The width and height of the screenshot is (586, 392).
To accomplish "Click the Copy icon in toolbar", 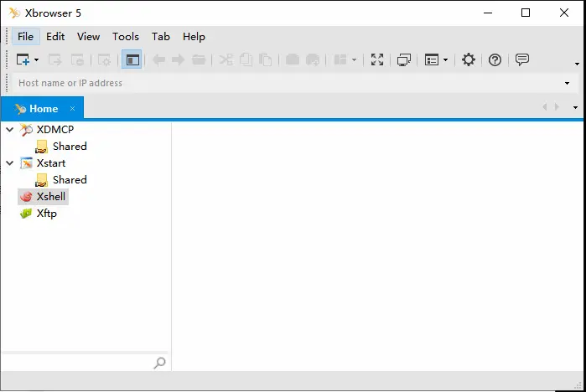I will coord(246,59).
